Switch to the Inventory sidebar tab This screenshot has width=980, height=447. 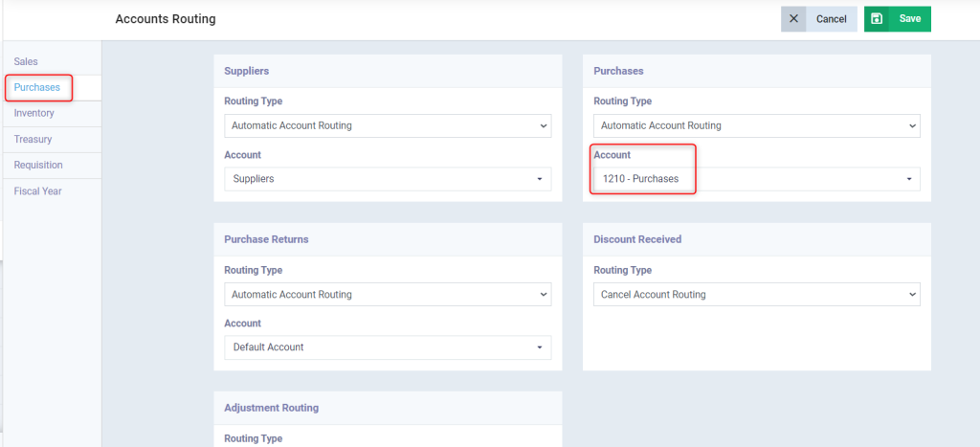click(x=53, y=113)
